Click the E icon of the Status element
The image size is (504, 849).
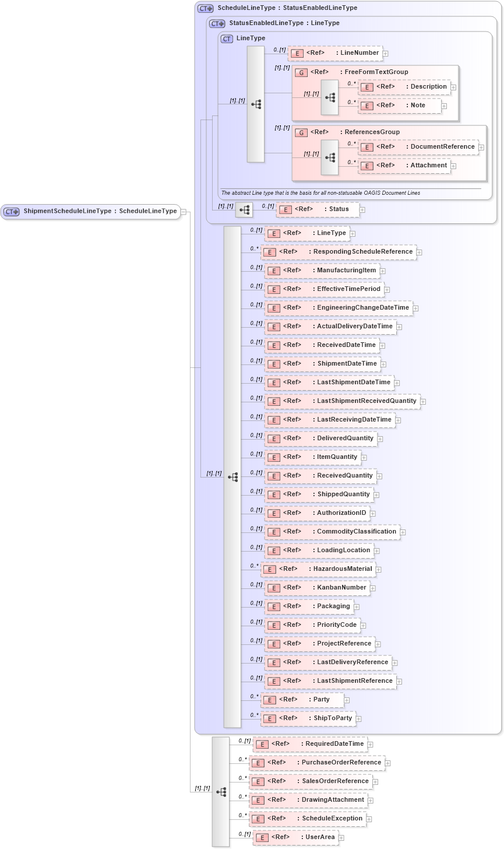coord(285,209)
